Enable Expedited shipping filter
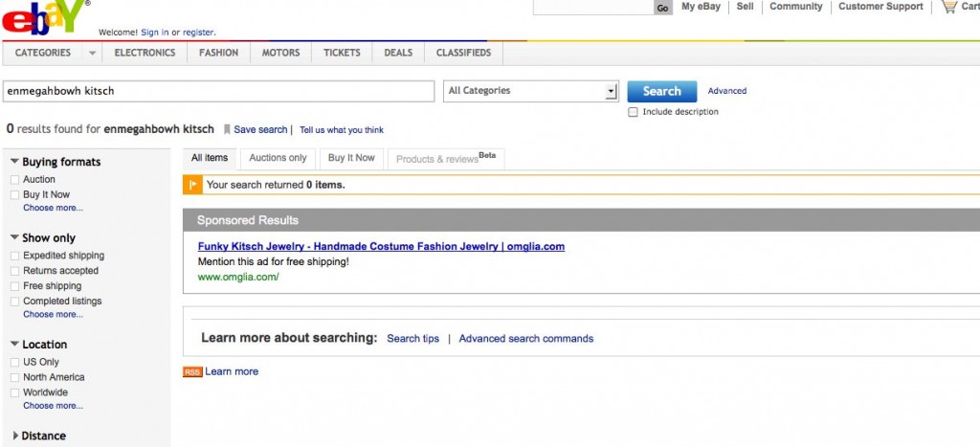 tap(15, 256)
